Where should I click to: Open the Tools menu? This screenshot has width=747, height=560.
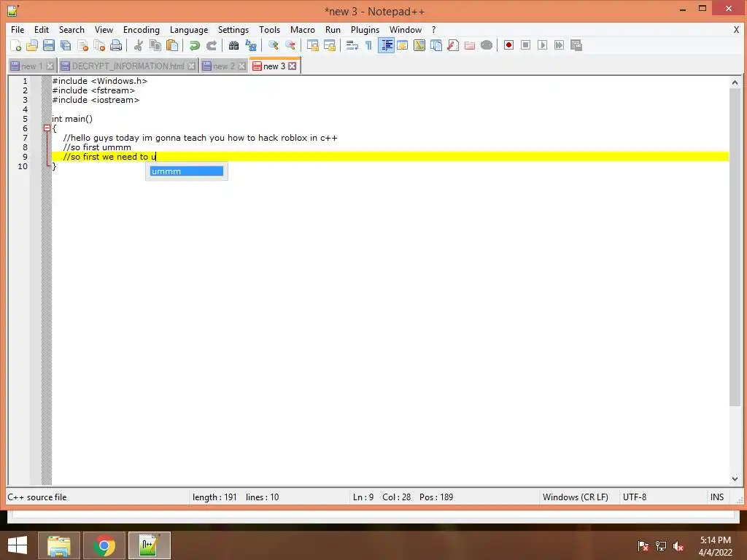270,29
